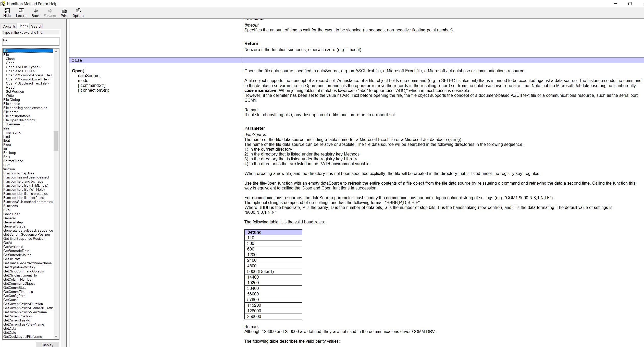The image size is (644, 347).
Task: Select 'GetColumnNumber' index entry
Action: click(x=18, y=279)
